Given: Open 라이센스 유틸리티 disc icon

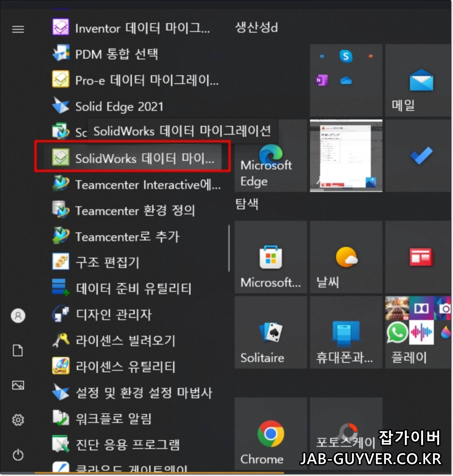Looking at the screenshot, I should pyautogui.click(x=60, y=366).
